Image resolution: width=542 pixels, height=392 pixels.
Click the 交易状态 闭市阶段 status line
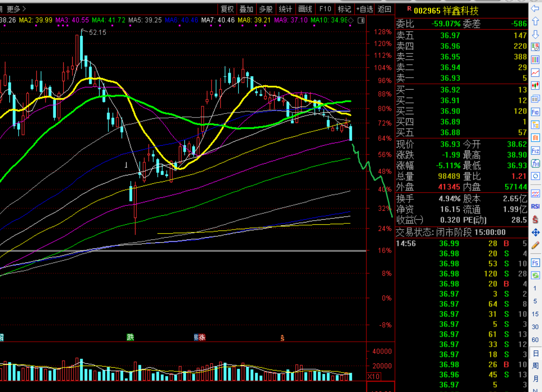click(x=450, y=232)
